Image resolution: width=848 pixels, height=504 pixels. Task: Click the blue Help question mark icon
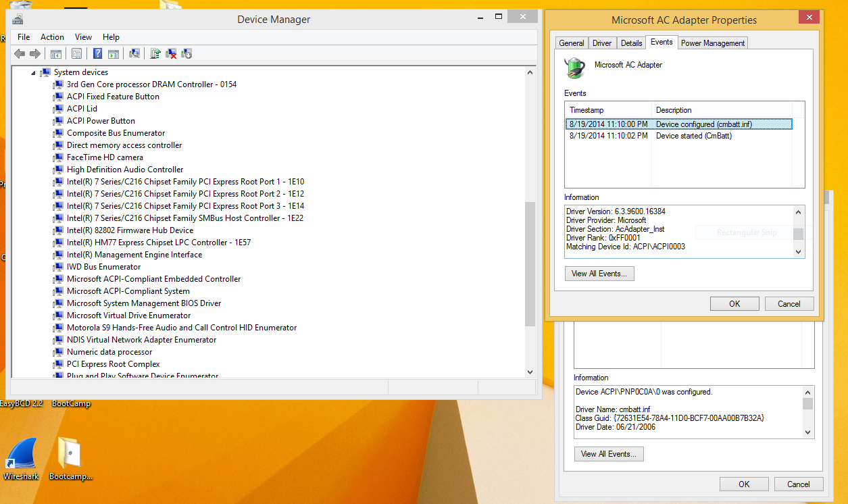click(98, 54)
